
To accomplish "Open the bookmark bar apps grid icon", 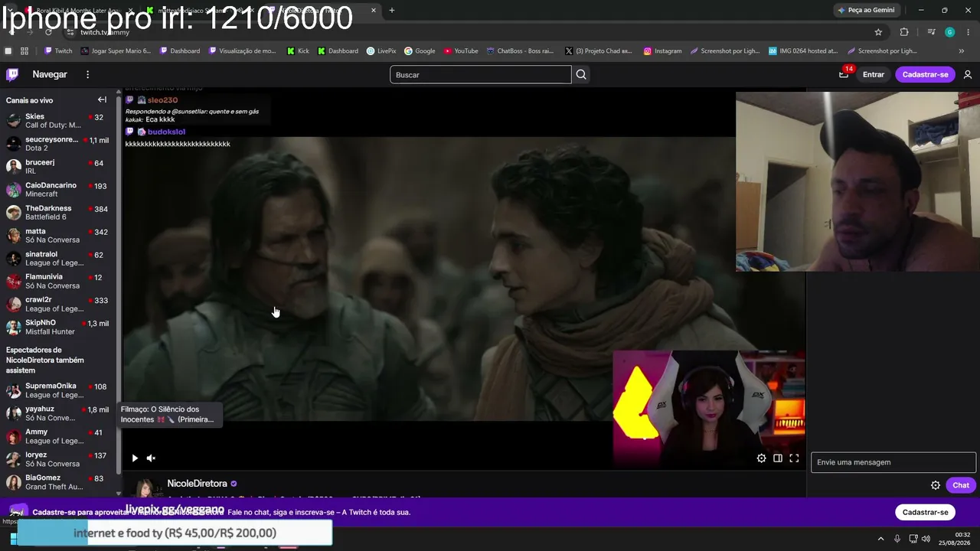I will click(24, 51).
